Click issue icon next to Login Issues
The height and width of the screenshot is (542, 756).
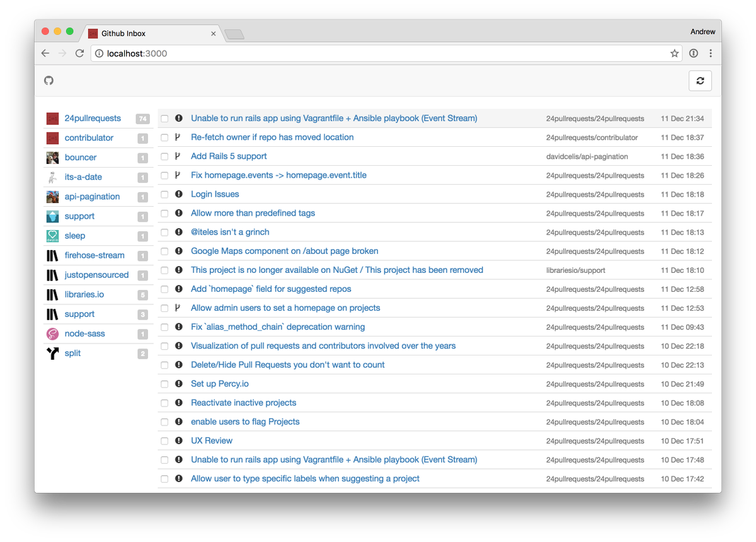pos(179,194)
